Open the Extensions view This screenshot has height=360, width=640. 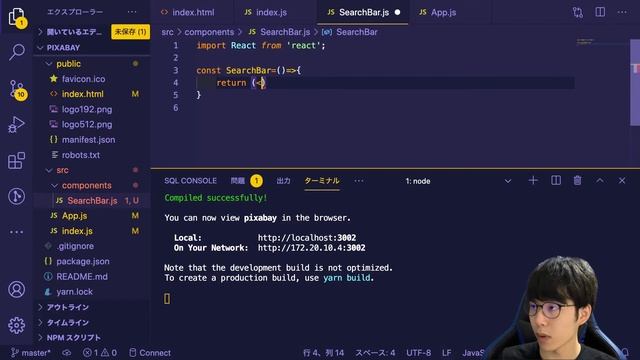tap(16, 160)
